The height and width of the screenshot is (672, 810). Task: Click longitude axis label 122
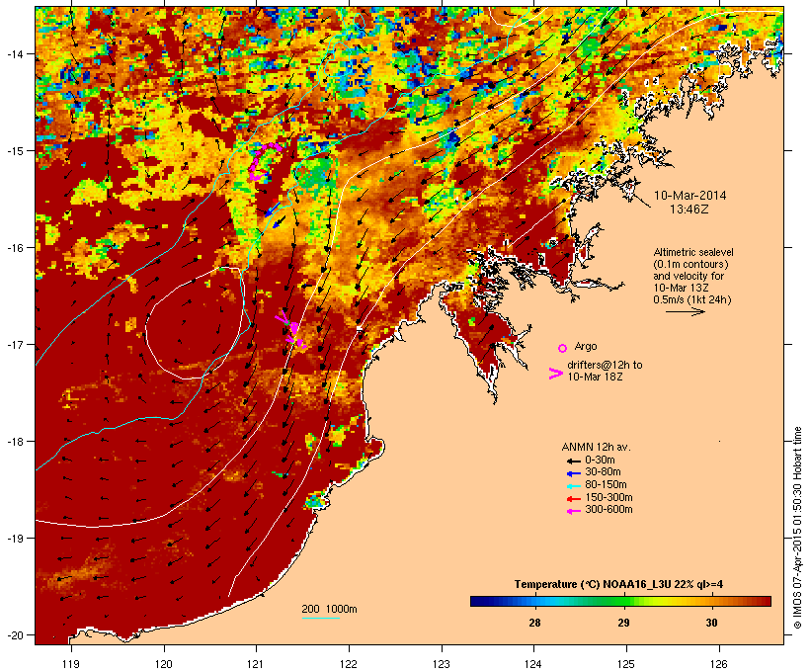point(349,664)
